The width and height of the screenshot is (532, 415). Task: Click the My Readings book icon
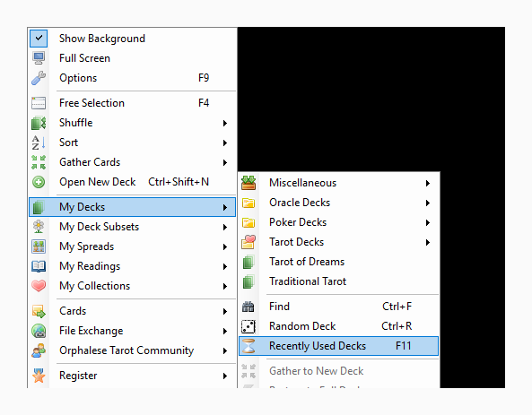(39, 266)
